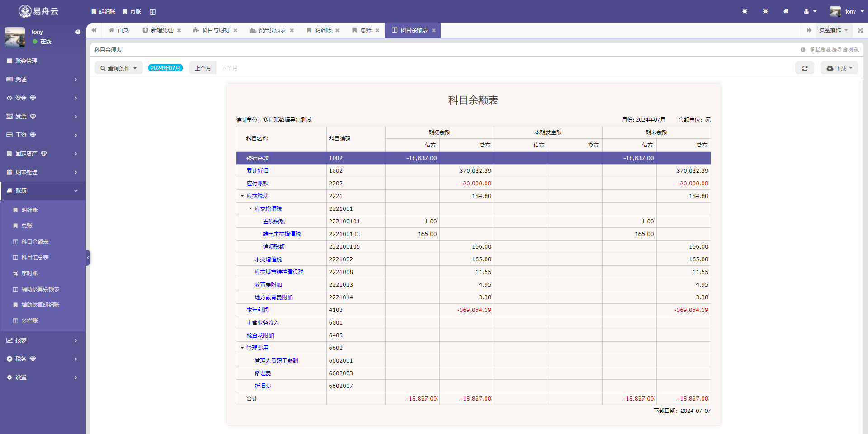Expand the 报表 sidebar menu
This screenshot has height=434, width=868.
pyautogui.click(x=42, y=340)
